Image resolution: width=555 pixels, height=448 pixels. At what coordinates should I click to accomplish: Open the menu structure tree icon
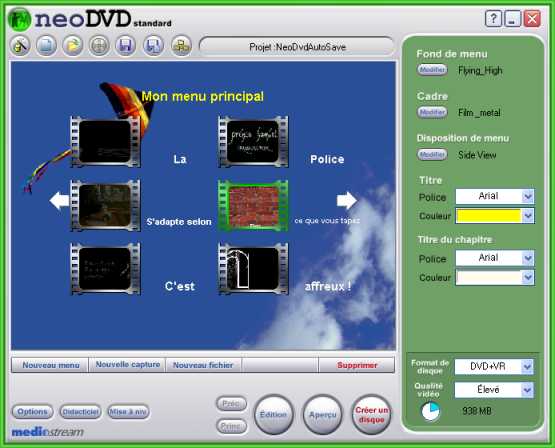click(x=181, y=46)
